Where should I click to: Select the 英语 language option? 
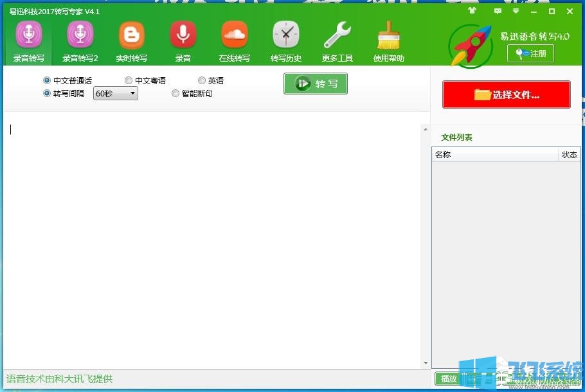(202, 81)
